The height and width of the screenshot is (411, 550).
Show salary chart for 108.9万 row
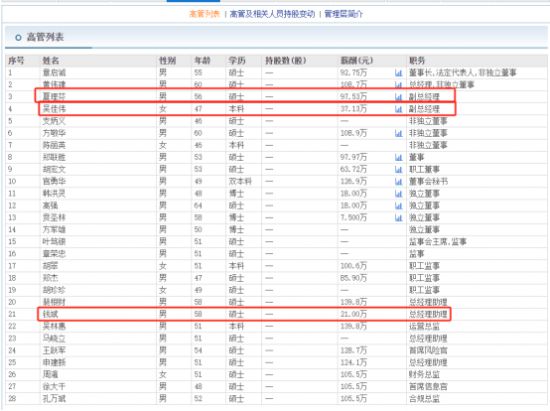(398, 133)
